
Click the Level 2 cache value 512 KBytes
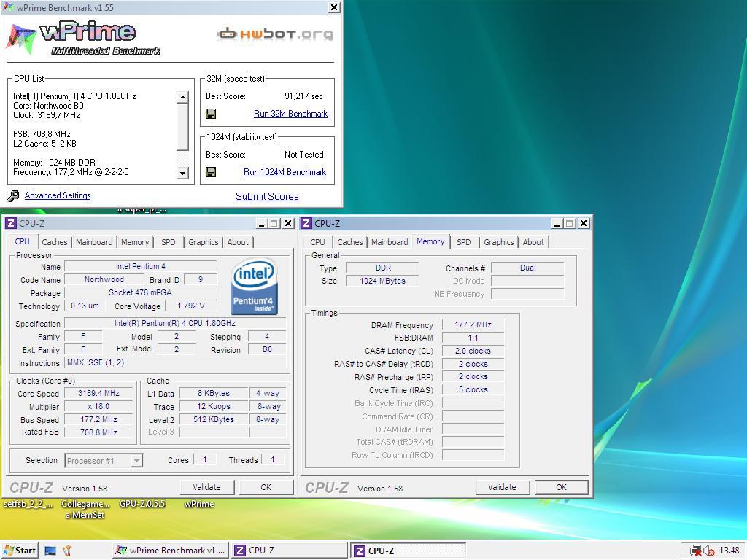(x=214, y=419)
